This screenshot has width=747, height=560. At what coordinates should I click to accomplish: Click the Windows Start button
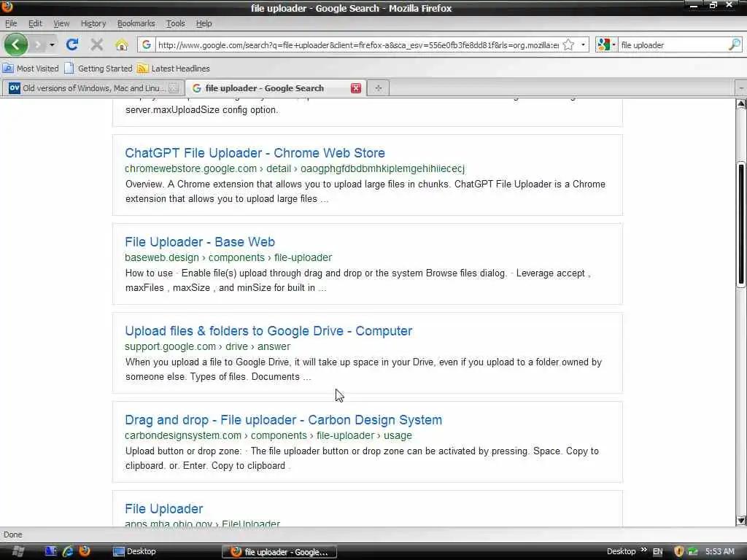pyautogui.click(x=18, y=551)
